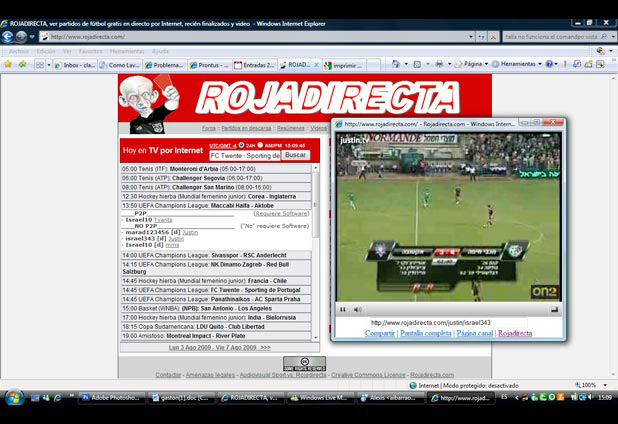The height and width of the screenshot is (424, 618).
Task: Open the search provider dropdown arrow
Action: click(613, 37)
